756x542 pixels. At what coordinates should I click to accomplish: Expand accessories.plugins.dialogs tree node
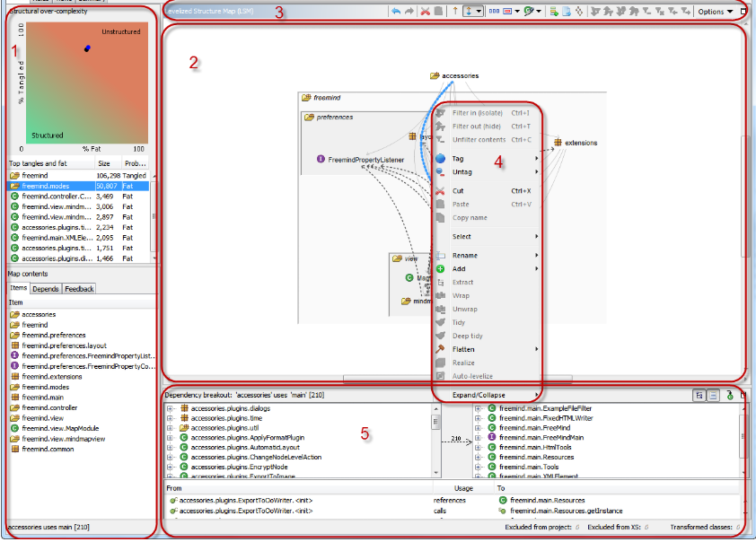pyautogui.click(x=170, y=408)
